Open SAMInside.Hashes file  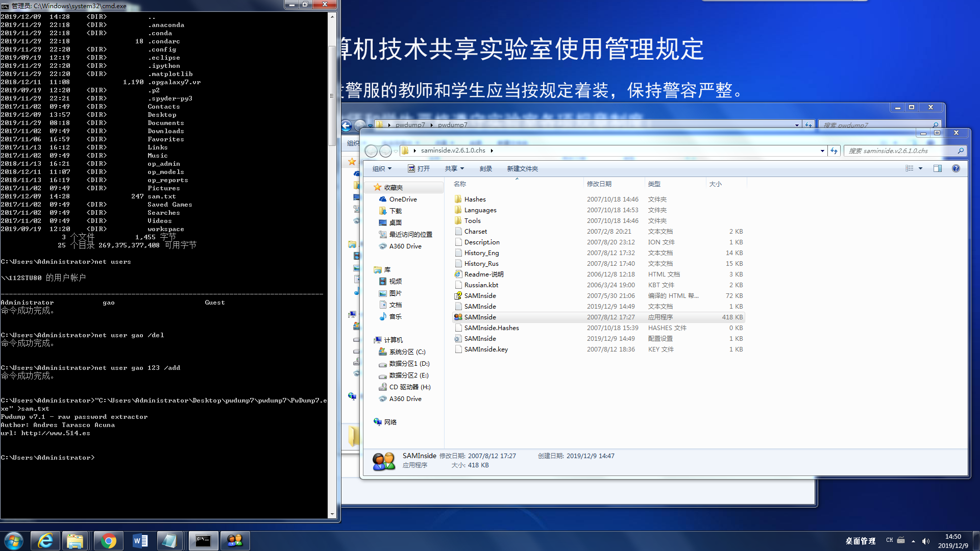pyautogui.click(x=492, y=328)
